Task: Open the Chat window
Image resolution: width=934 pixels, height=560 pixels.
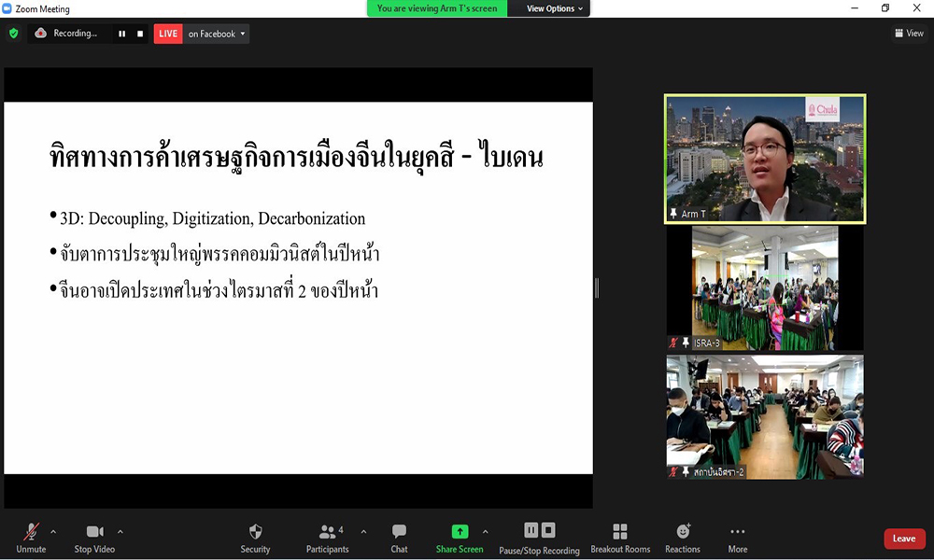Action: pos(399,537)
